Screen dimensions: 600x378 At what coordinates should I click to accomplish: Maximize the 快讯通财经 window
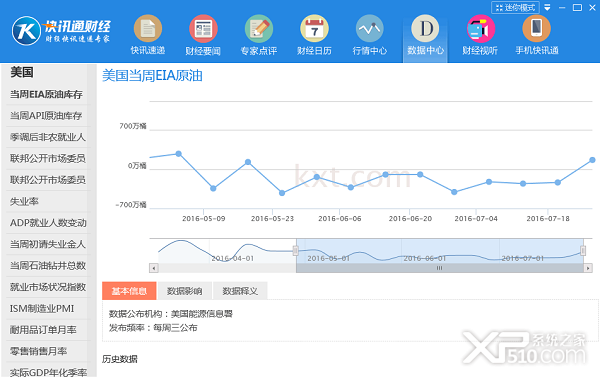pyautogui.click(x=577, y=7)
